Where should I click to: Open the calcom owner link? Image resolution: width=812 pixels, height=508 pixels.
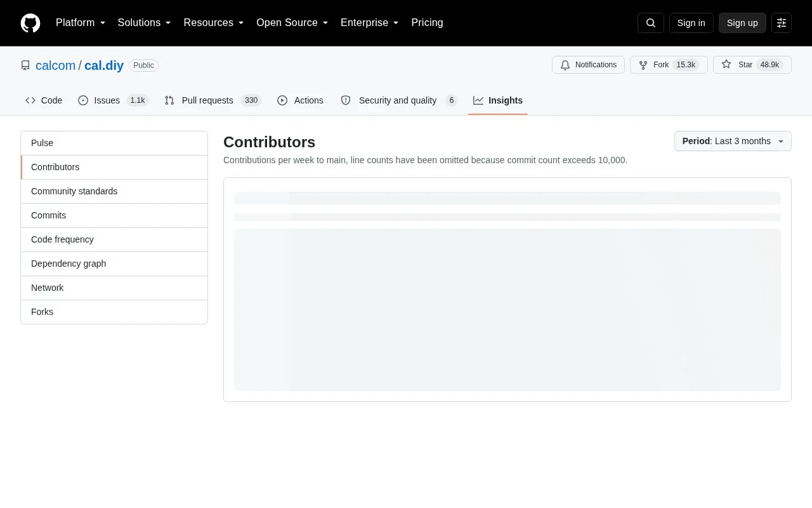(x=55, y=65)
